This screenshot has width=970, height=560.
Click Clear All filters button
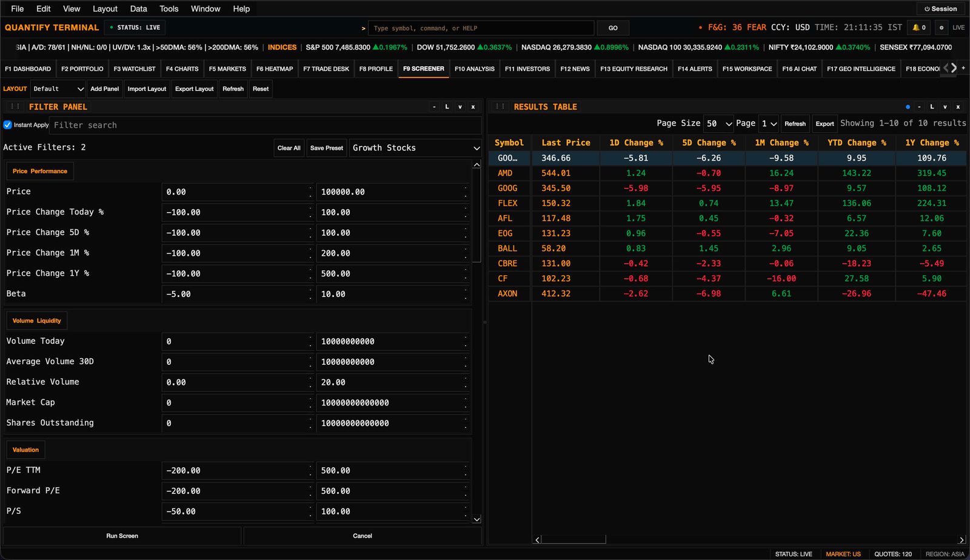(x=289, y=148)
